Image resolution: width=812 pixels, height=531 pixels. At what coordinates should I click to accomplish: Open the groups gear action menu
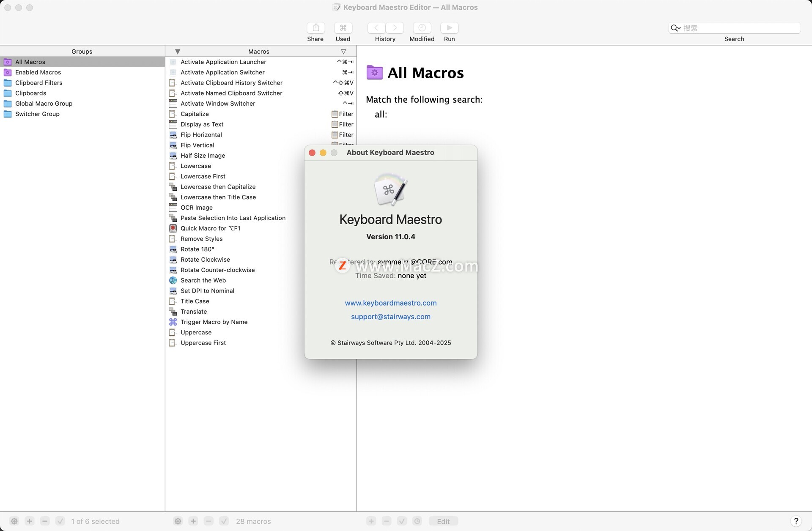click(x=14, y=521)
